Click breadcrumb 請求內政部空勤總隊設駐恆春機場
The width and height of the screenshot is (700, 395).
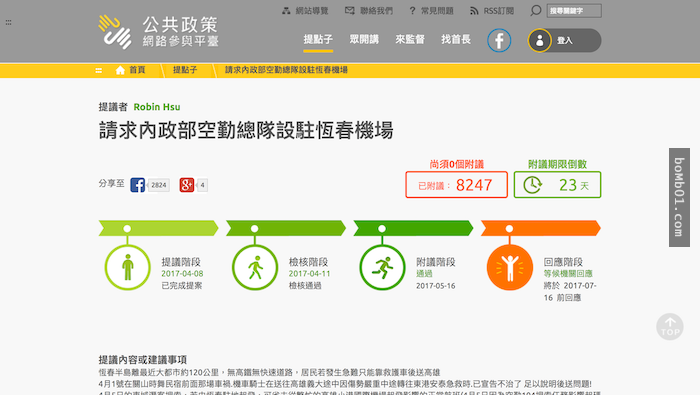point(286,70)
